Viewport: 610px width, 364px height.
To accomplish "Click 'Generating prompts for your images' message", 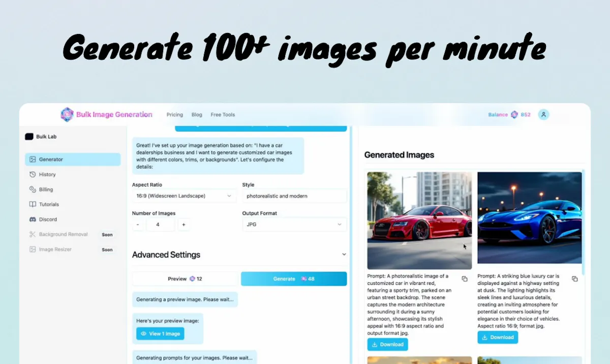I will [195, 357].
